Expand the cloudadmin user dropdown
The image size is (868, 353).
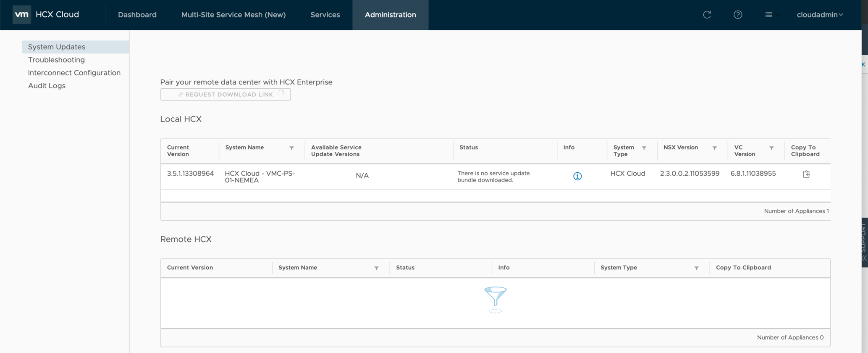coord(819,15)
